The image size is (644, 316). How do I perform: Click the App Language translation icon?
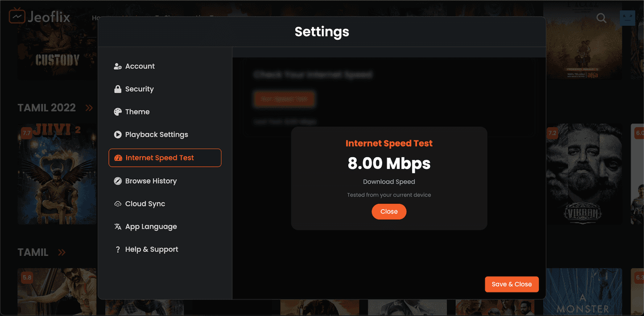117,226
